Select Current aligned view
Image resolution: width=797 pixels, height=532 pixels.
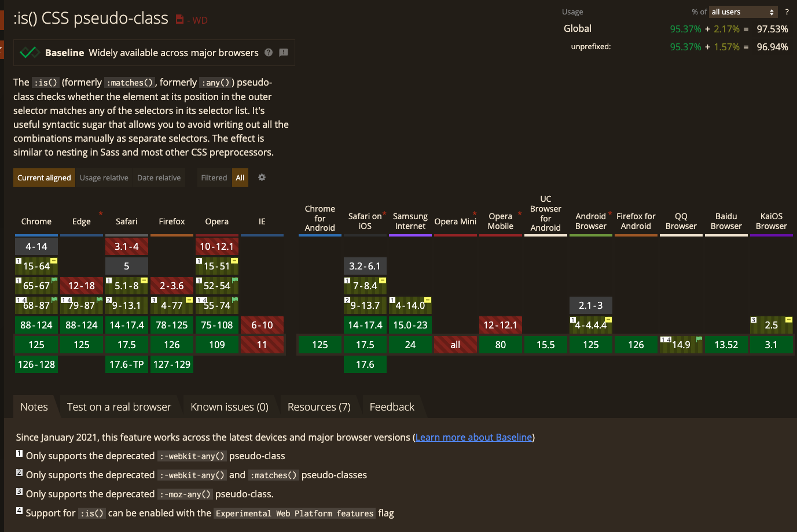point(44,178)
